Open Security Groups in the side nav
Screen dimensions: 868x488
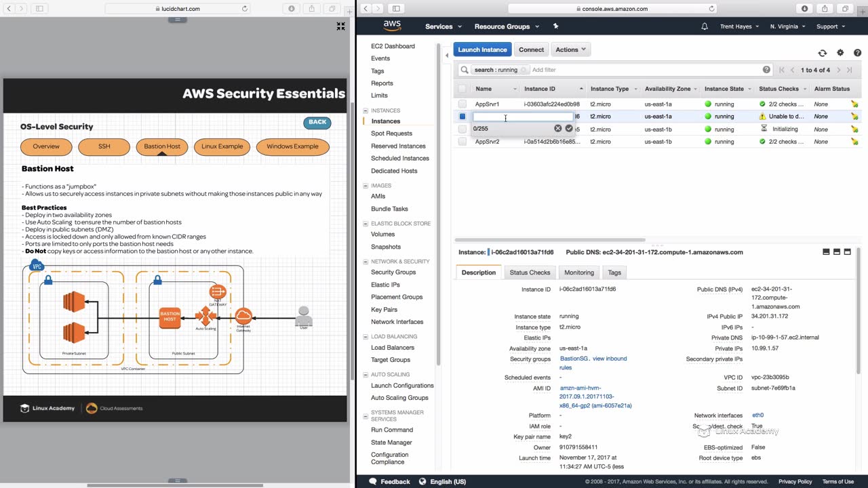point(393,272)
